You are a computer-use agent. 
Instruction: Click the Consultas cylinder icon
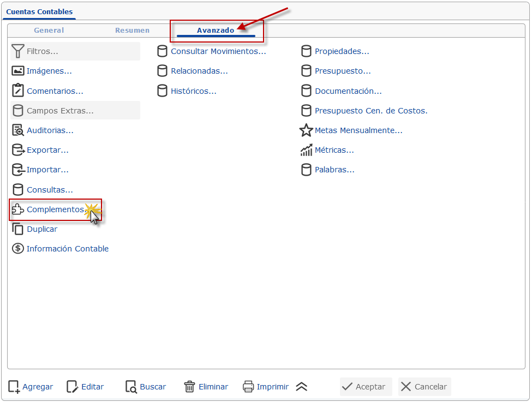pyautogui.click(x=18, y=190)
